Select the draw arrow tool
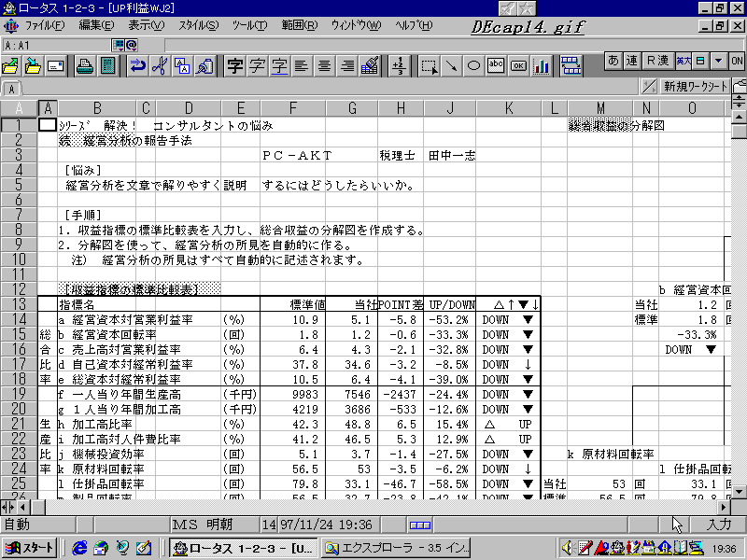The image size is (747, 560). click(x=451, y=65)
